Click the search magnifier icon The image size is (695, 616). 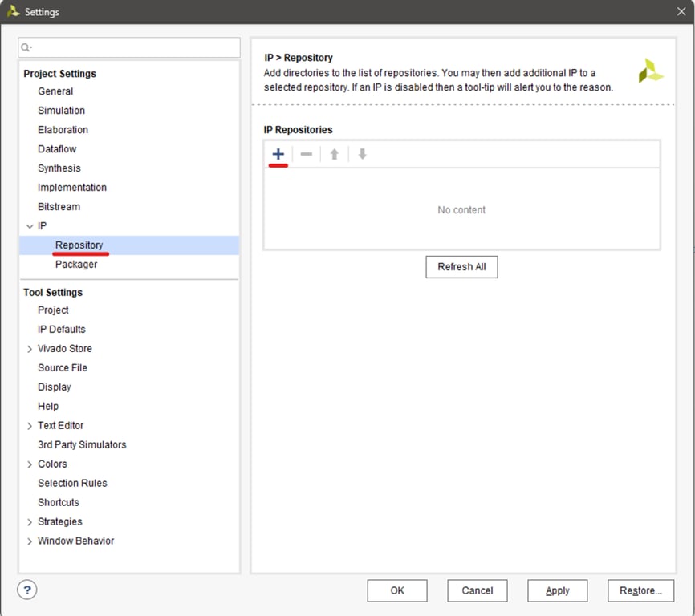click(26, 47)
